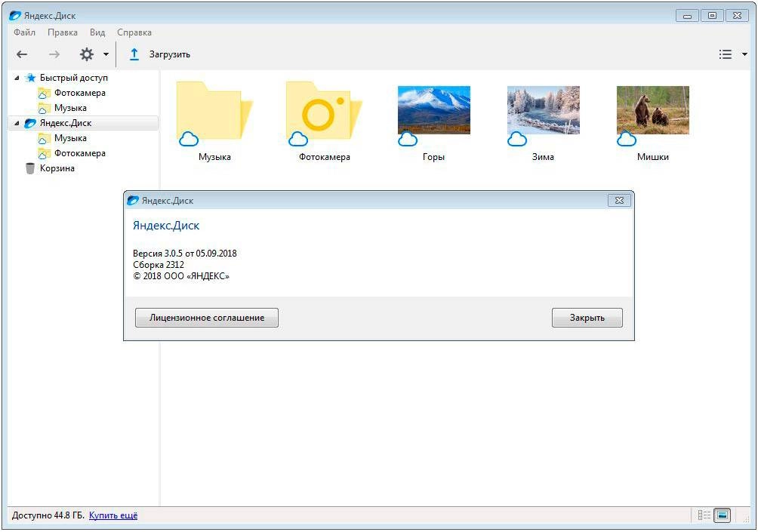
Task: Open the Лицензионное соглашение button
Action: tap(207, 318)
